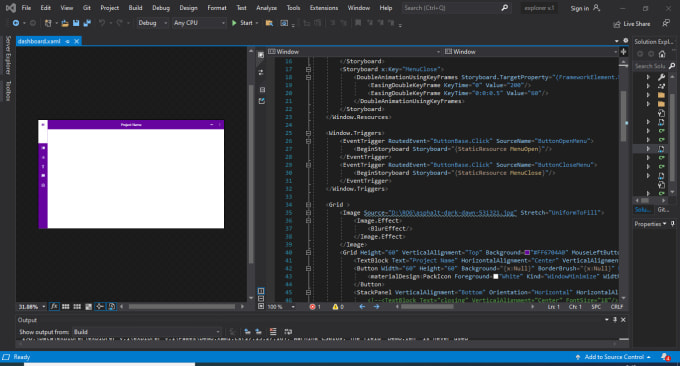Screen dimensions: 680x366
Task: Click the Solution Explorer Home icon
Action: click(662, 54)
